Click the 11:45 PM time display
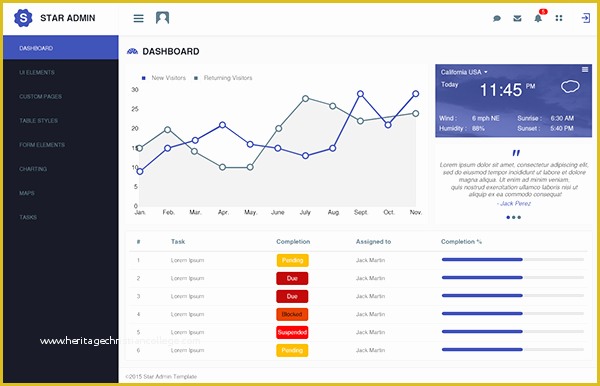Screen dimensions: 600x386 tap(507, 90)
